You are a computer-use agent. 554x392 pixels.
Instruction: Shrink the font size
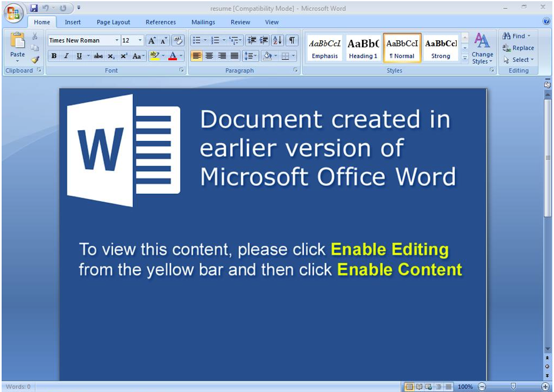(163, 40)
